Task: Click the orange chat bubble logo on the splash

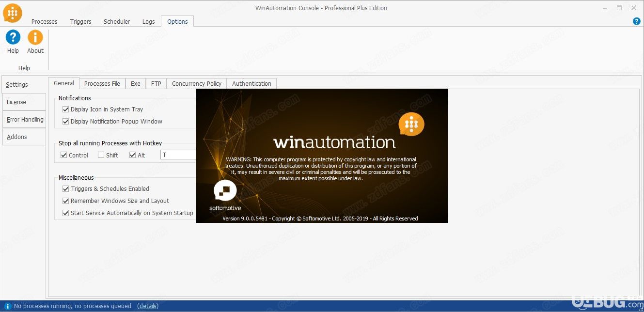Action: click(x=411, y=125)
